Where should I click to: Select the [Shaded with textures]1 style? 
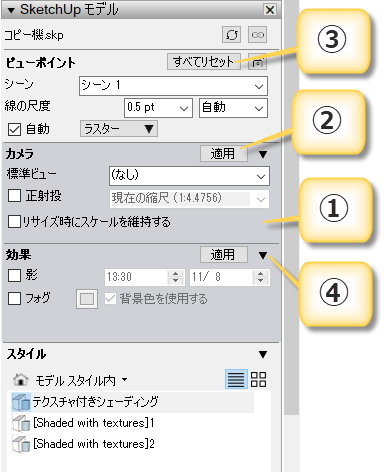(x=83, y=423)
